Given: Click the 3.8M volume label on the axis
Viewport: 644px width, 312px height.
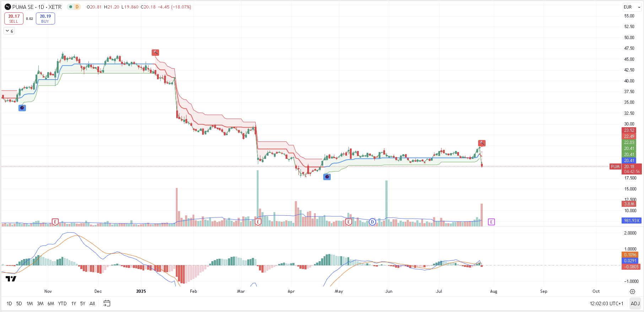Looking at the screenshot, I should [629, 204].
